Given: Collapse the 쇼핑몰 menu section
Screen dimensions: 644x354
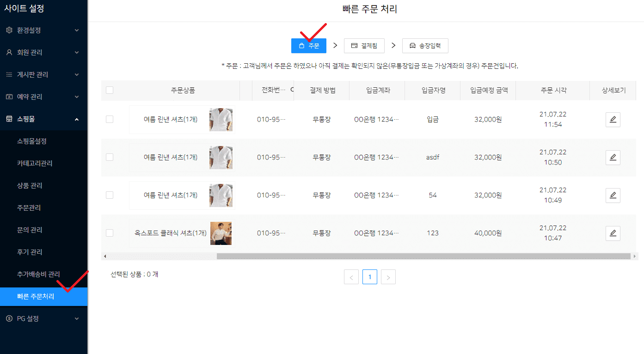Looking at the screenshot, I should 77,119.
